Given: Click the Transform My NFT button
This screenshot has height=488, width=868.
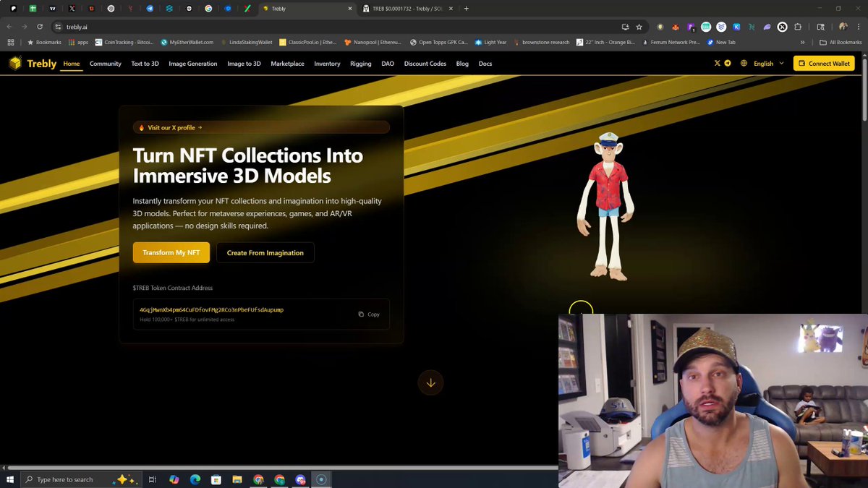Looking at the screenshot, I should 171,252.
